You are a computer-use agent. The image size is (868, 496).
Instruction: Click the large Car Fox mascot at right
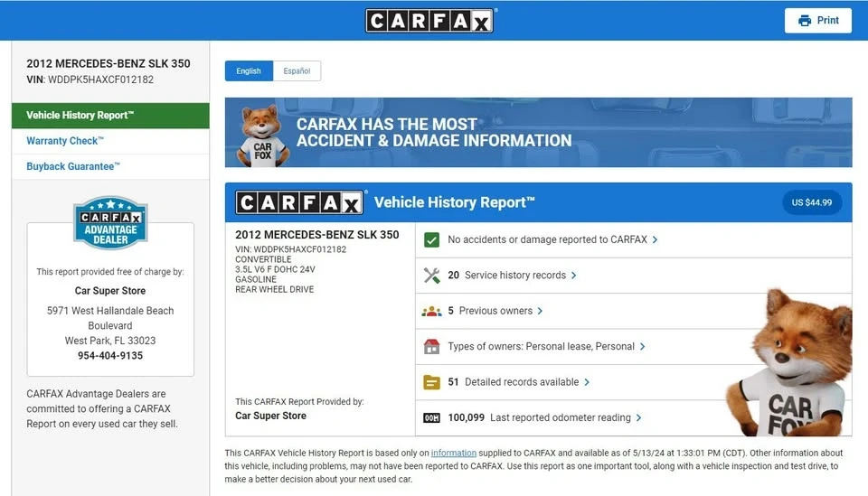click(790, 362)
